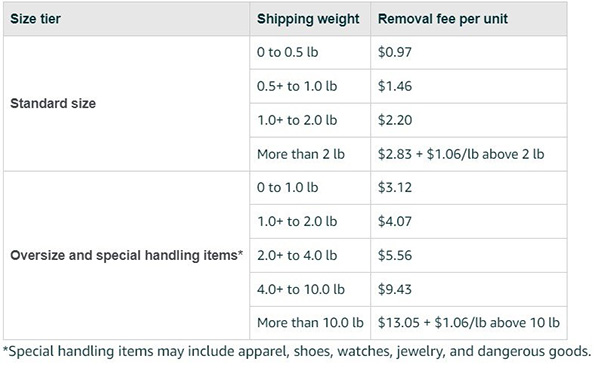Click the Shipping weight column header
The width and height of the screenshot is (600, 371).
point(310,19)
